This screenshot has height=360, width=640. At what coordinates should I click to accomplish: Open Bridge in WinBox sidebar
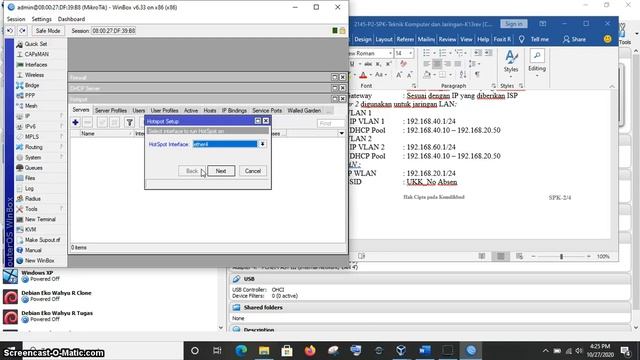pos(32,85)
